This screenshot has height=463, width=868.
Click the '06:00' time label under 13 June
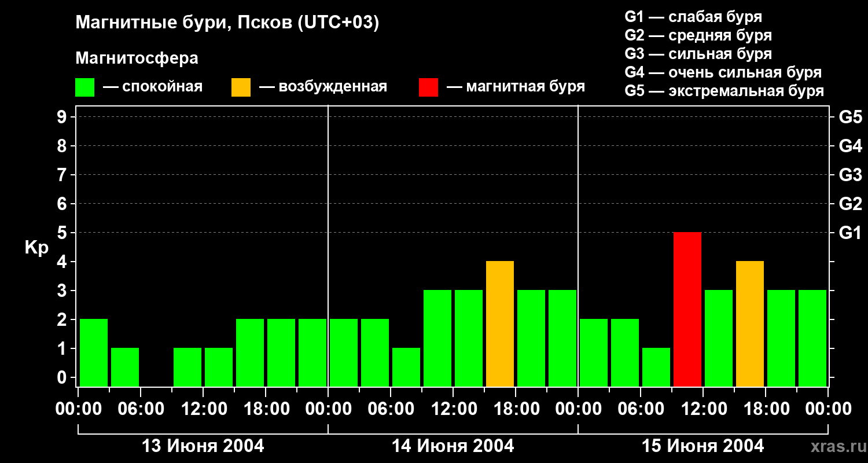pyautogui.click(x=141, y=409)
